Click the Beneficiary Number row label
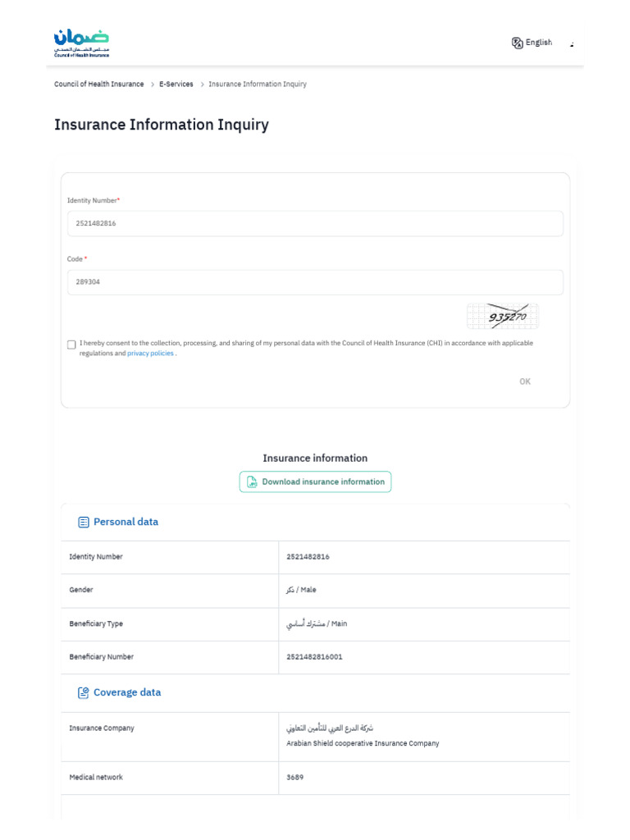 pos(101,657)
